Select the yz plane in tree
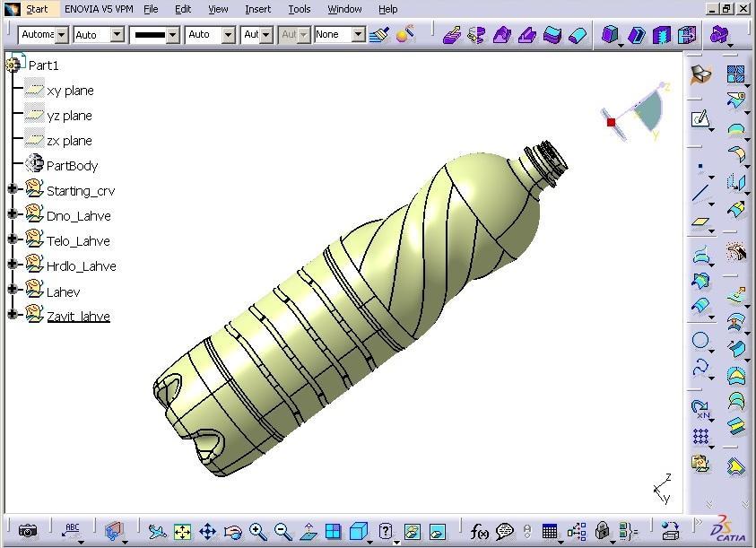The image size is (756, 548). pyautogui.click(x=69, y=116)
